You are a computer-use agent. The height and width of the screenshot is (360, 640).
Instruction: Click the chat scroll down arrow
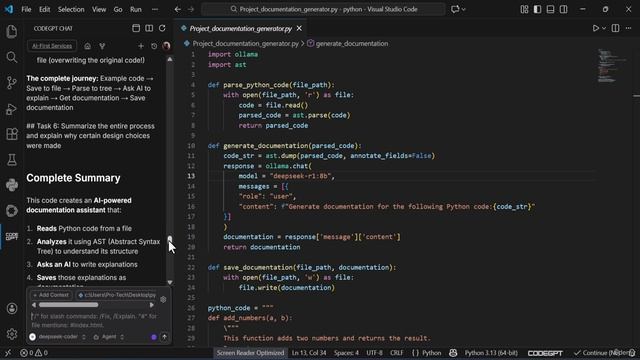(x=170, y=282)
